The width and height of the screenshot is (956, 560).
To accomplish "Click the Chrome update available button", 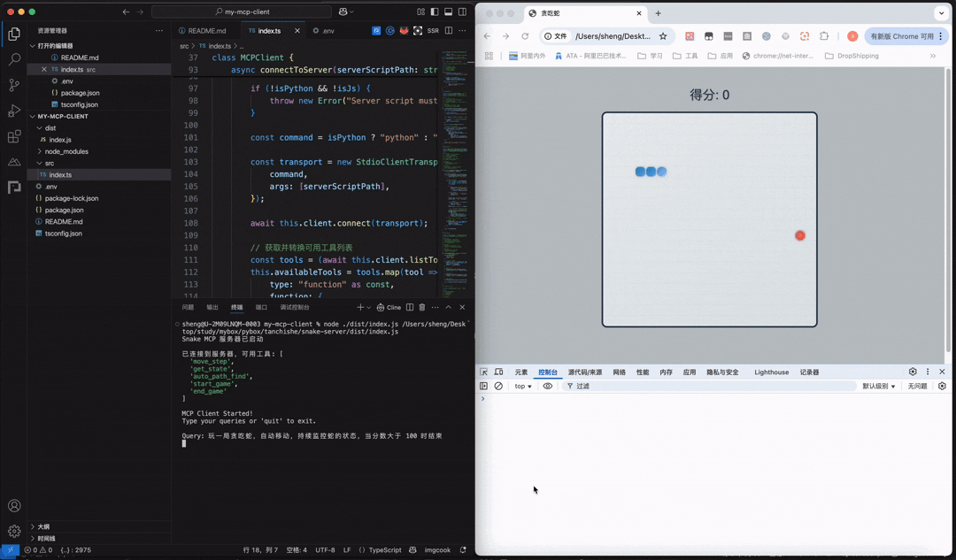I will (x=902, y=36).
